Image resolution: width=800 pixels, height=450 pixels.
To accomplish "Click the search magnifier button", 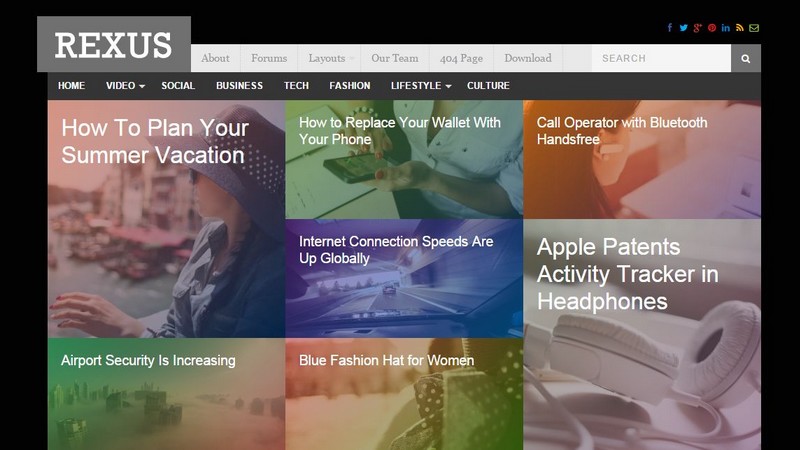I will pos(745,58).
